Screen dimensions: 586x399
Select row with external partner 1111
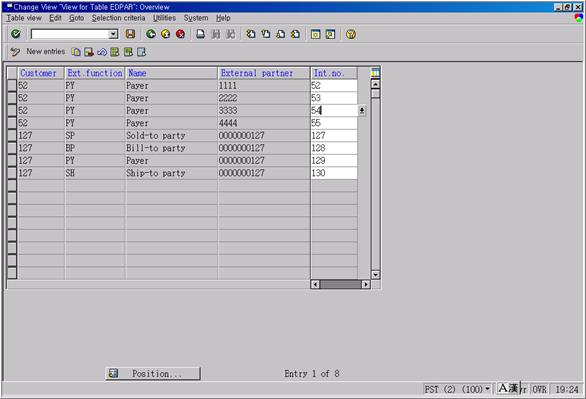(12, 85)
